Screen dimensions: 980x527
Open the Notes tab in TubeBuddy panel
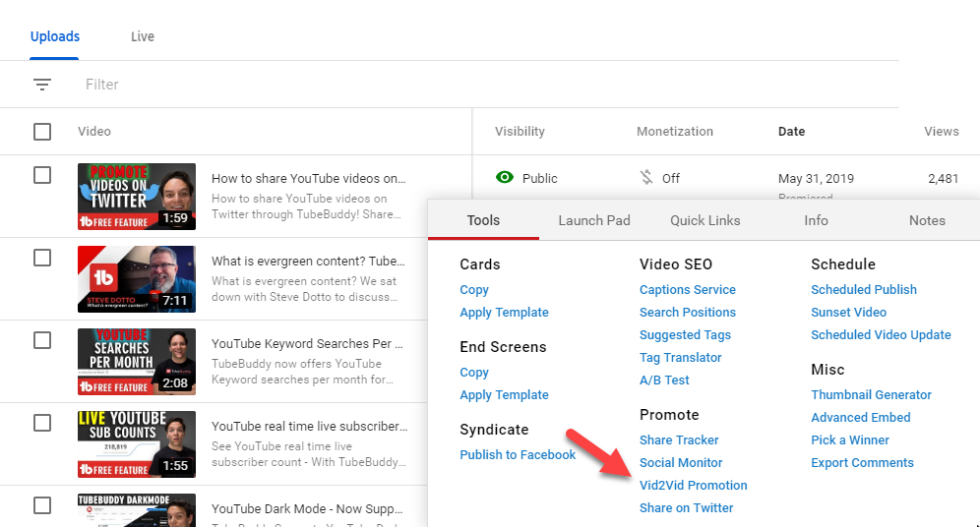(927, 220)
